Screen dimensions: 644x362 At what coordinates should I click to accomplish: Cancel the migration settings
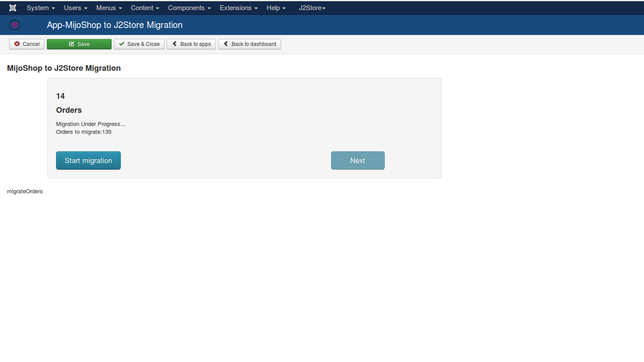click(27, 44)
